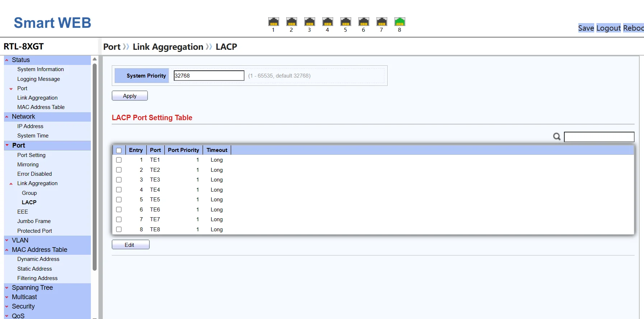Image resolution: width=644 pixels, height=319 pixels.
Task: Expand the Spanning Tree section
Action: 32,288
